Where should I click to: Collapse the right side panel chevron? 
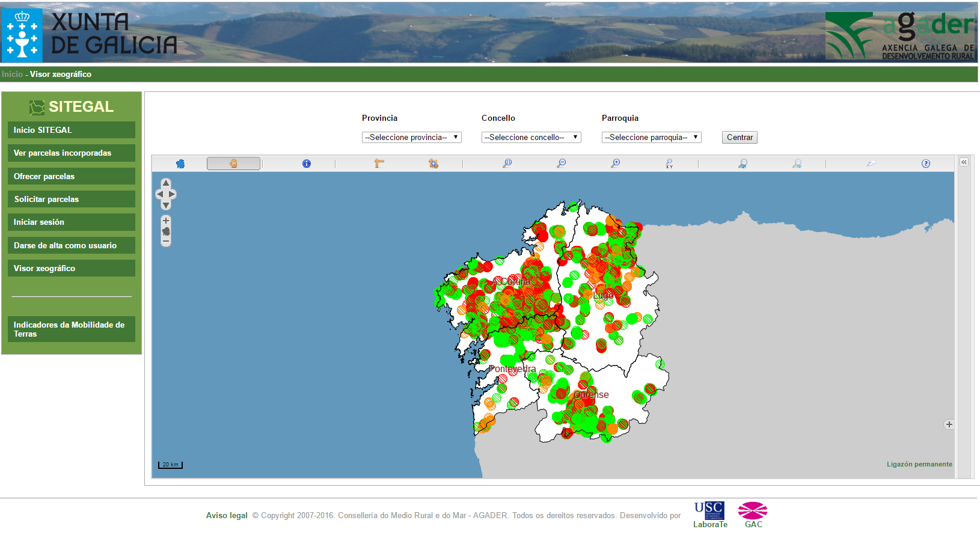964,162
